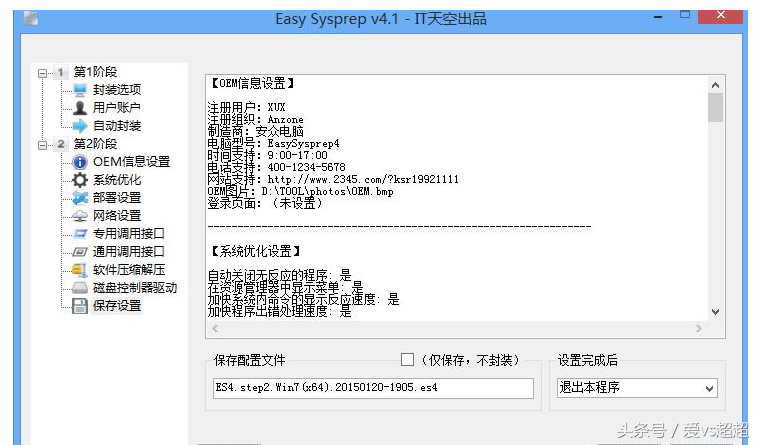Viewport: 760px width, 445px height.
Task: Open 自动封装 in the tree
Action: (x=117, y=126)
